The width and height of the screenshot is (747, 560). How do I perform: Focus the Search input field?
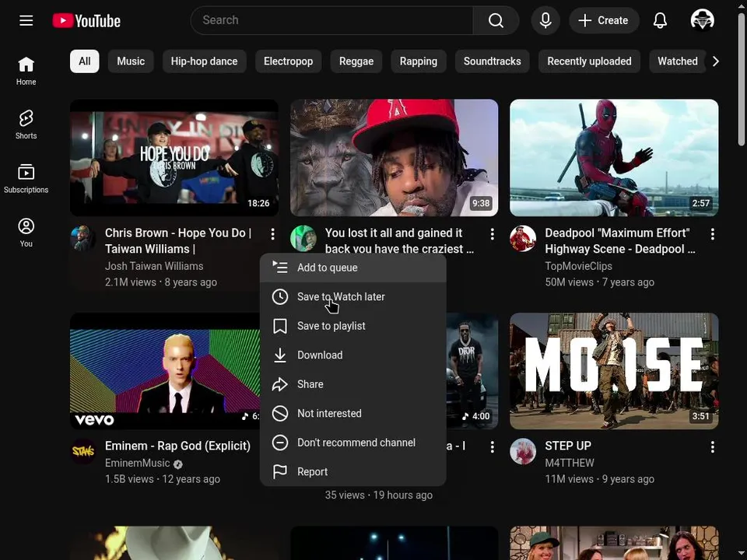[x=332, y=20]
